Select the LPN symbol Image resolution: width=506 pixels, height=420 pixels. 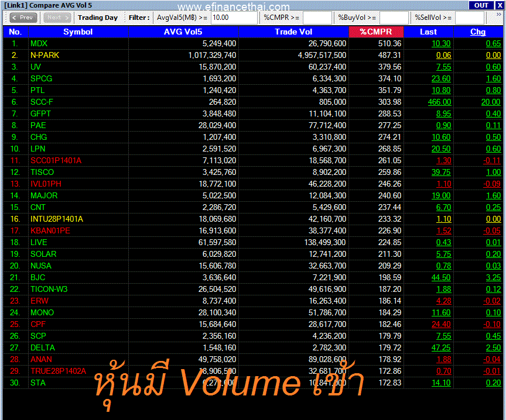[x=37, y=149]
